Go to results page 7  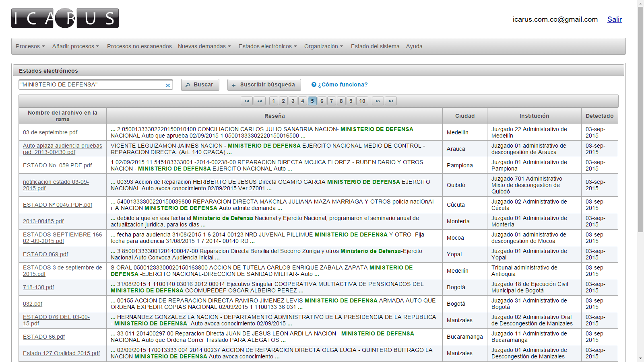(332, 101)
